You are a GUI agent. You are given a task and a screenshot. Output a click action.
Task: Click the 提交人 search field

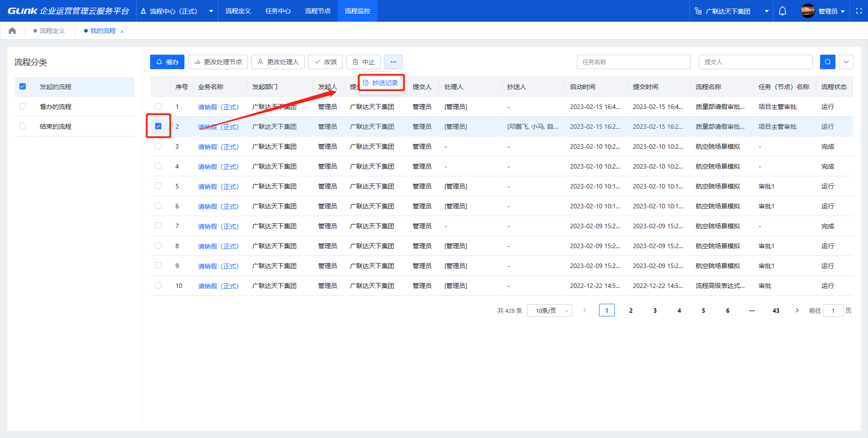point(756,62)
